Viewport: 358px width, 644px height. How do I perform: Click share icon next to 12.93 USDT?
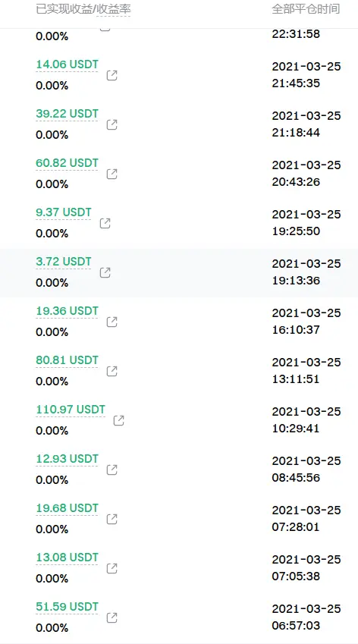(111, 470)
